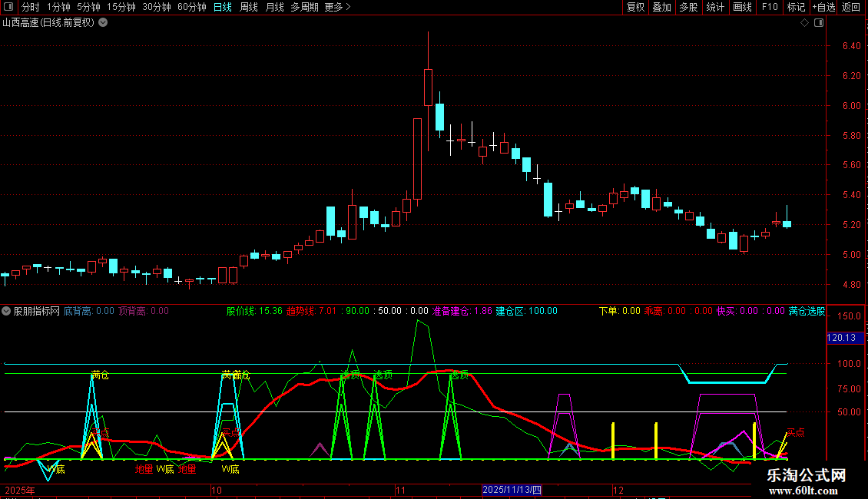Click the 2025/11/13 date marker on timeline
This screenshot has height=499, width=868.
coord(512,490)
